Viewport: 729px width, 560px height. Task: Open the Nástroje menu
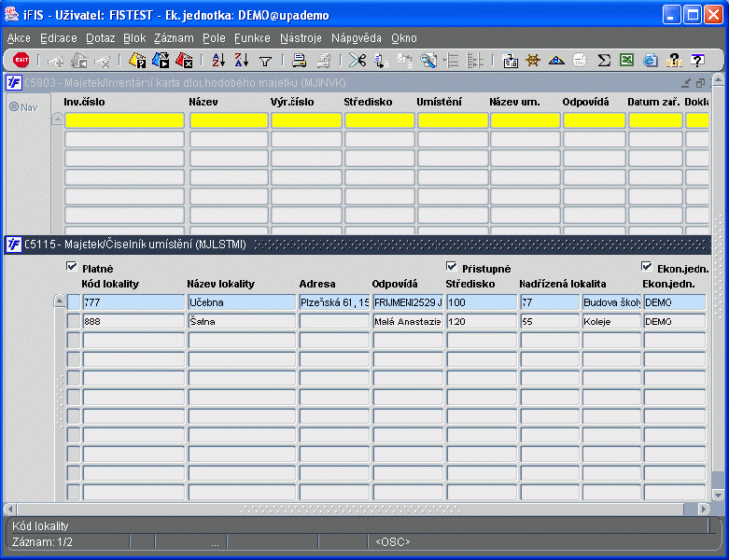click(x=301, y=38)
